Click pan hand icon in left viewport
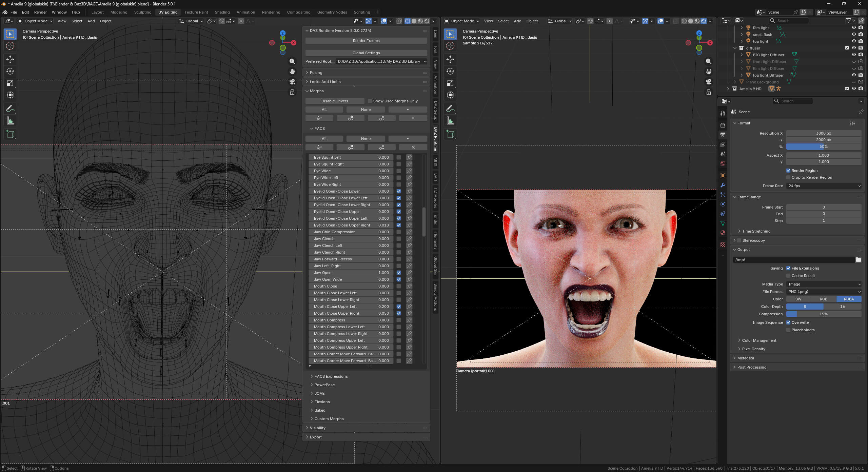This screenshot has height=472, width=868. pos(292,72)
